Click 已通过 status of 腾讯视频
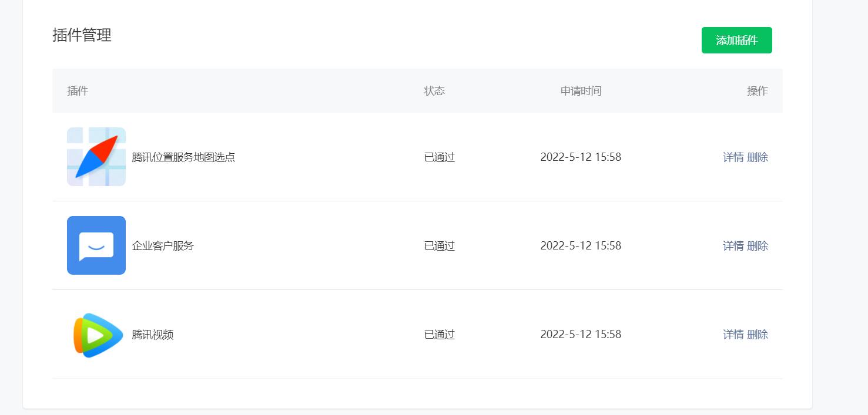Image resolution: width=868 pixels, height=415 pixels. pyautogui.click(x=440, y=335)
